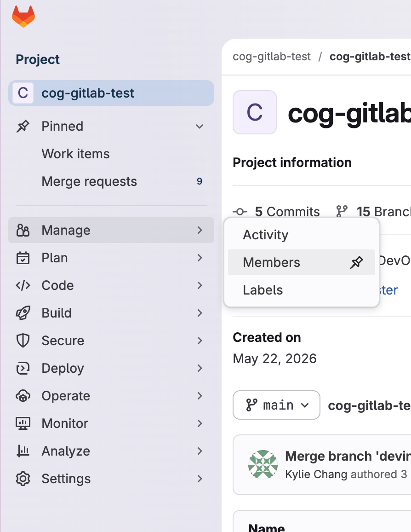
Task: Open the Build menu label
Action: pyautogui.click(x=57, y=313)
